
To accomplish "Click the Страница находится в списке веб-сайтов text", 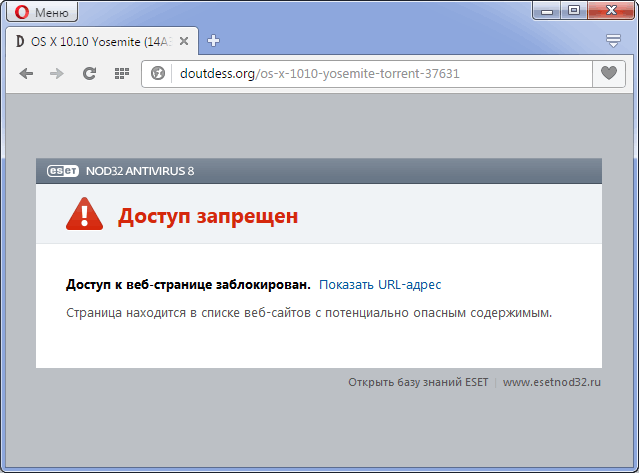I will pos(309,313).
